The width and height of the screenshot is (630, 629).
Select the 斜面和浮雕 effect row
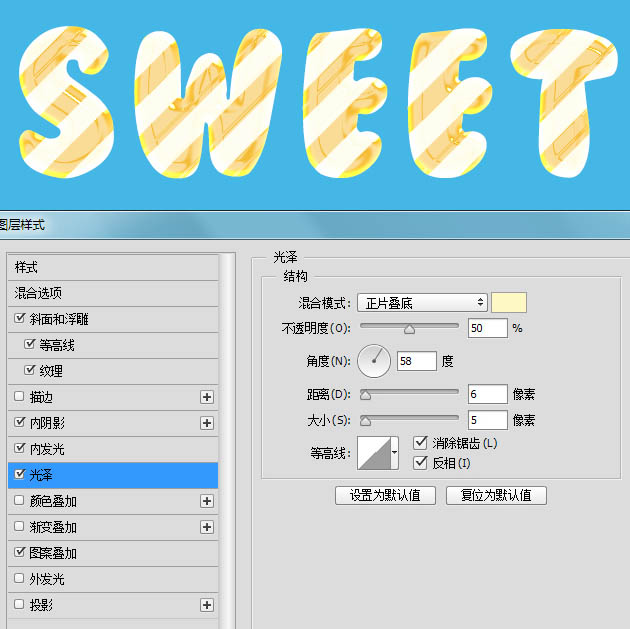(113, 319)
